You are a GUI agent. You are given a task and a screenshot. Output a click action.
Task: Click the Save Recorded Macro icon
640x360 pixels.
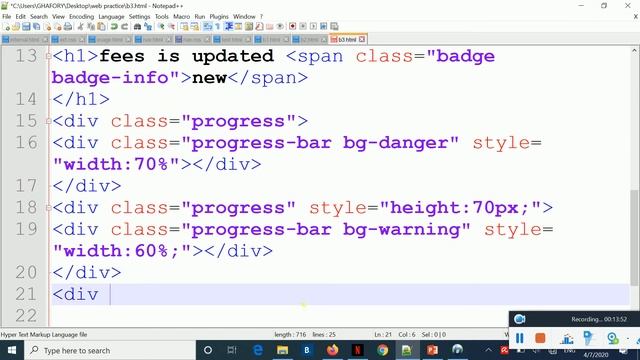pyautogui.click(x=334, y=27)
